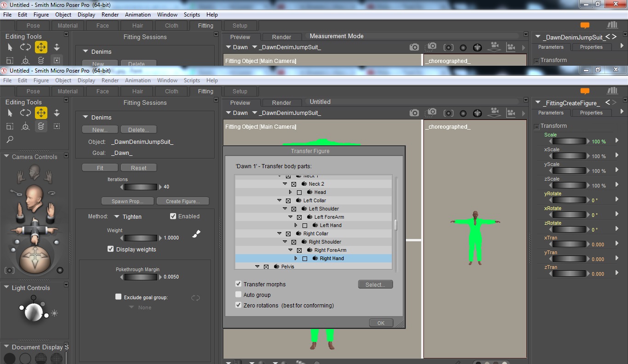The image size is (628, 364).
Task: Collapse the Pelvis tree node
Action: [x=257, y=267]
